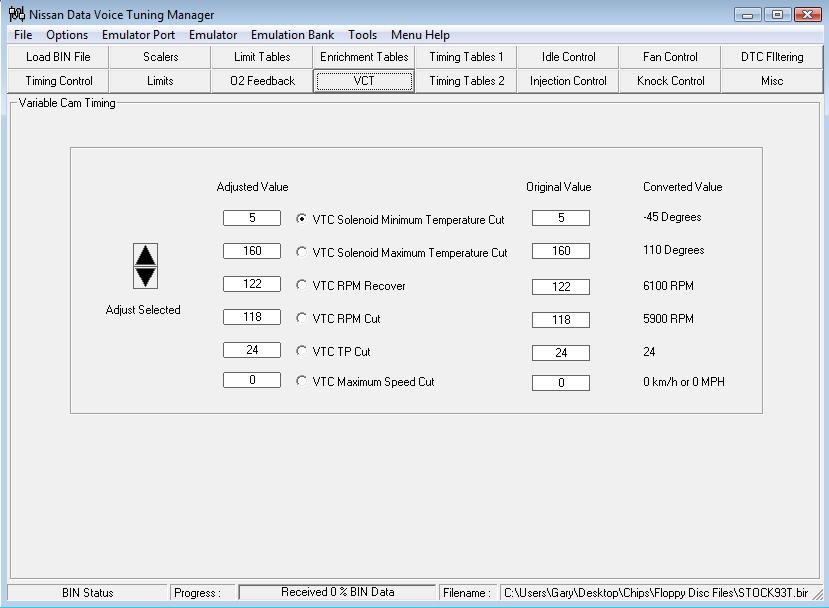Click the application icon in the title bar
The height and width of the screenshot is (608, 829).
[x=16, y=14]
